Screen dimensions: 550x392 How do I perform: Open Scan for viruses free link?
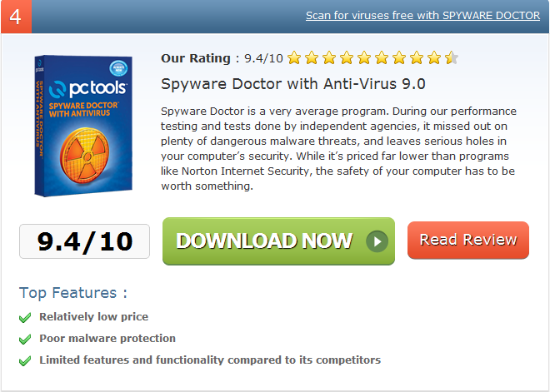[x=422, y=16]
